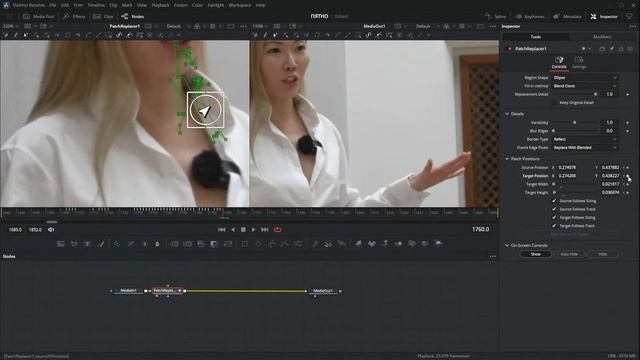Open the Workspace menu
The height and width of the screenshot is (360, 640).
tap(240, 5)
